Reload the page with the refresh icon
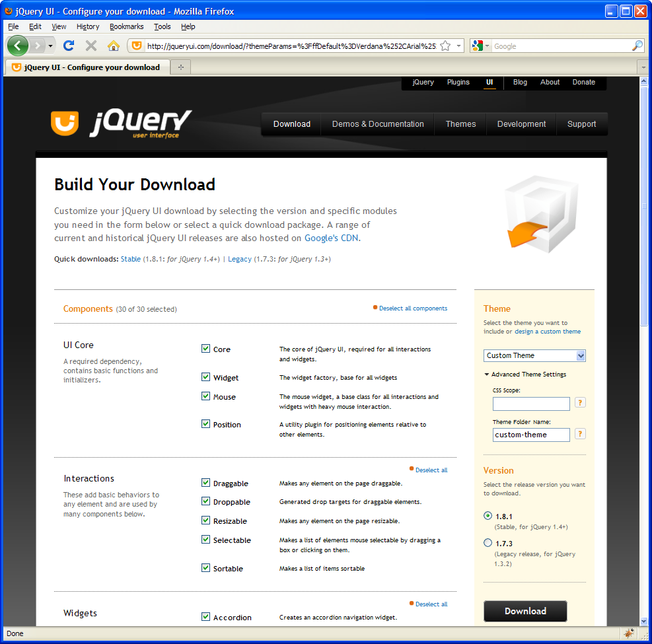652x644 pixels. click(x=69, y=46)
